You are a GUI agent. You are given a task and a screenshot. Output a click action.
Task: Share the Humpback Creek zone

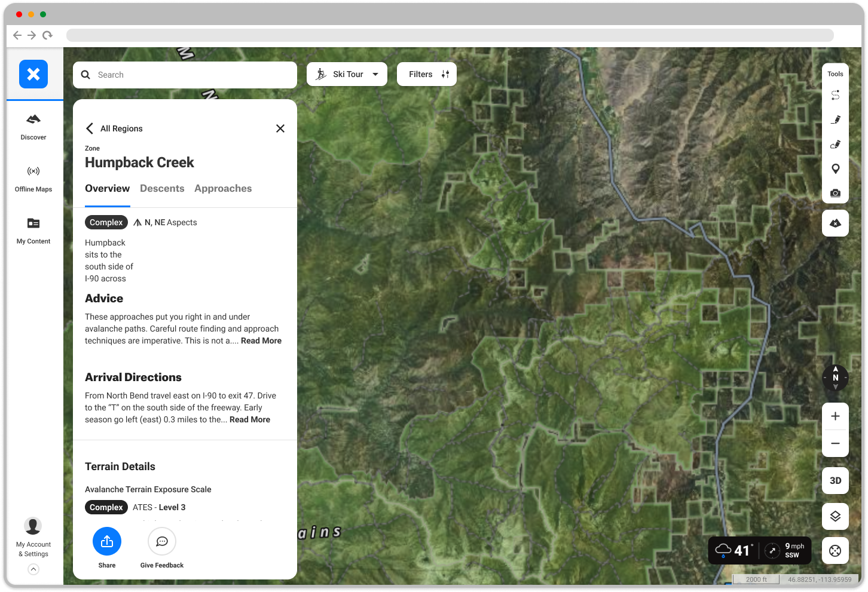(107, 541)
